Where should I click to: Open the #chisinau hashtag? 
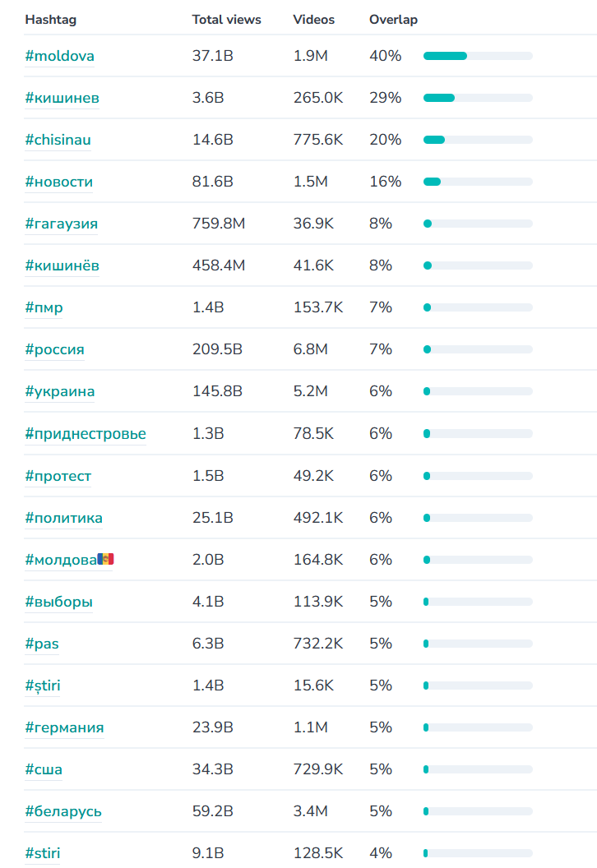click(58, 140)
